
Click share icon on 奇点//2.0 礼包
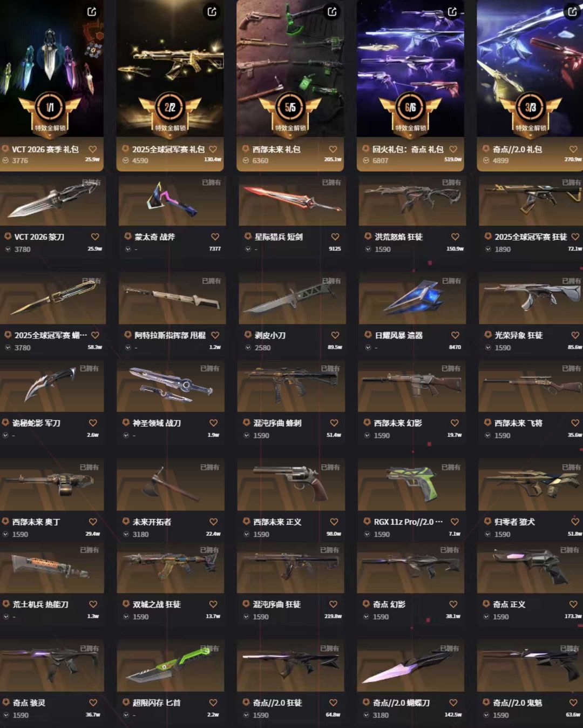click(x=572, y=11)
